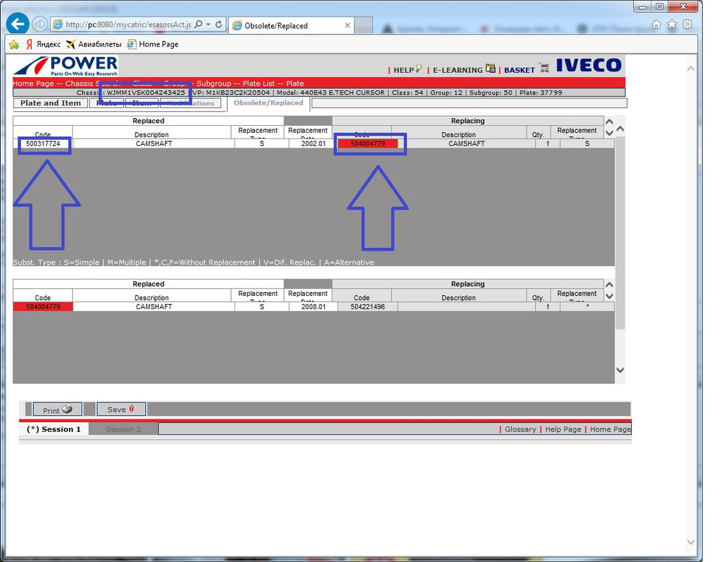728x562 pixels.
Task: Click replacement date 2002.01
Action: [313, 143]
